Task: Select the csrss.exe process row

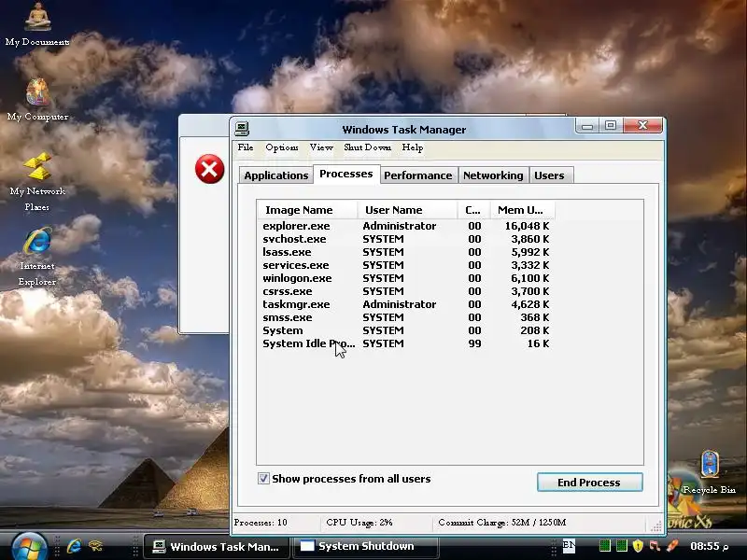Action: point(406,291)
